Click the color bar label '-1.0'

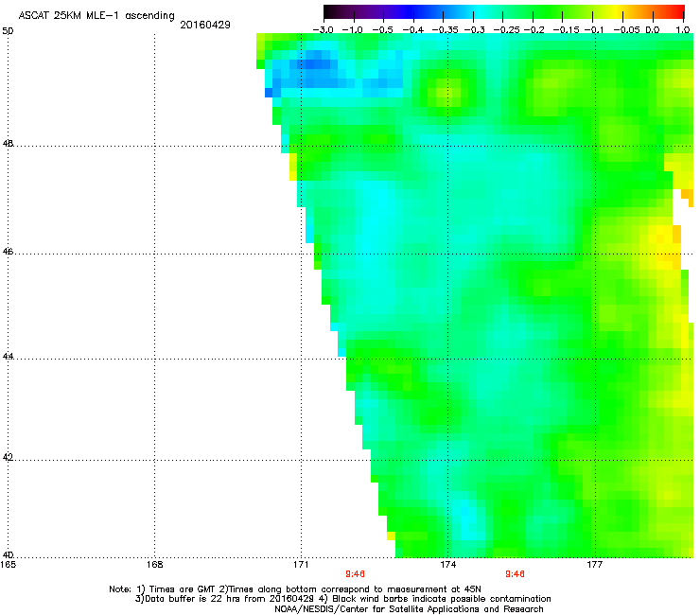pos(352,30)
